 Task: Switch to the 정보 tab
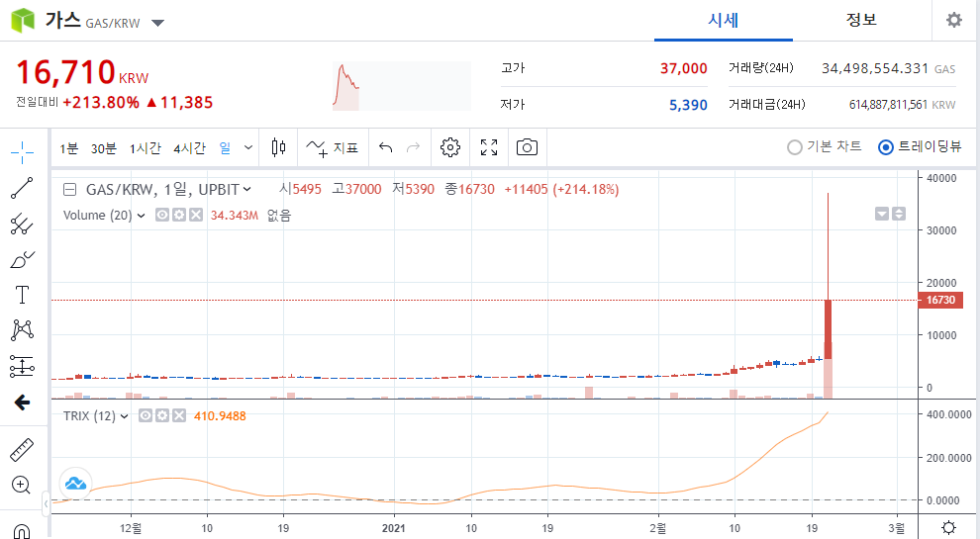point(861,21)
